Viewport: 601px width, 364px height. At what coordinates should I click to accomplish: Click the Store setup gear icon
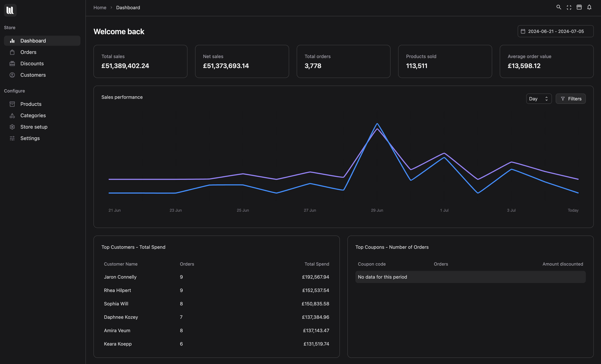[x=12, y=127]
